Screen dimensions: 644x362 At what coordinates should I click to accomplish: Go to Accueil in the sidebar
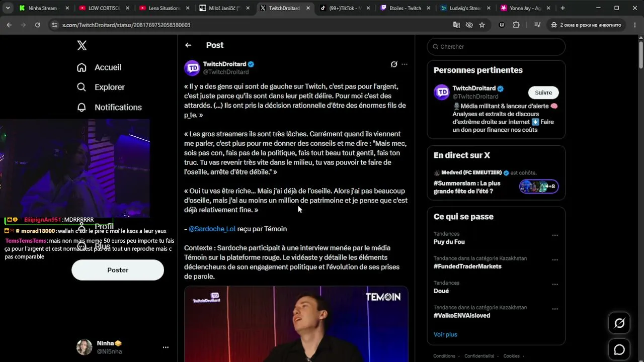pyautogui.click(x=99, y=67)
